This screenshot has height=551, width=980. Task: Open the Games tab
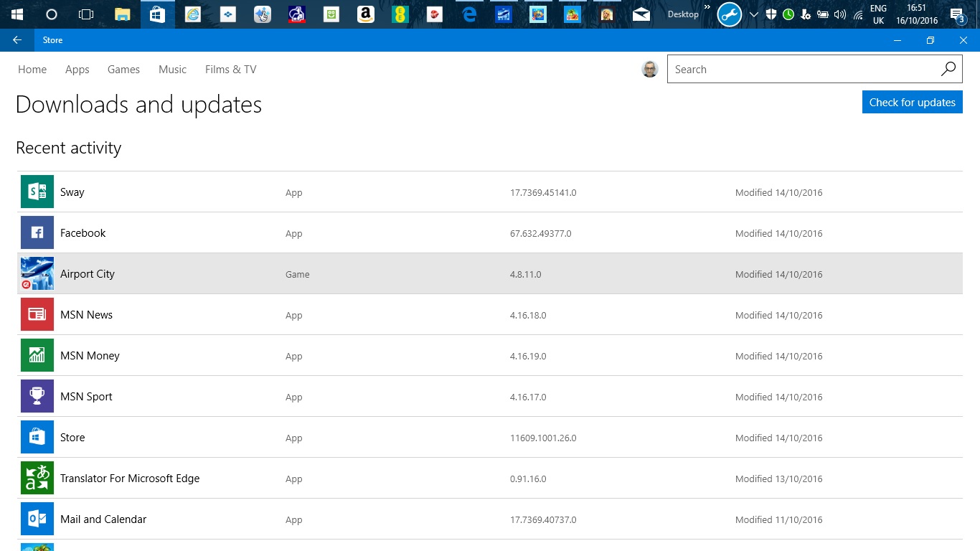coord(123,70)
